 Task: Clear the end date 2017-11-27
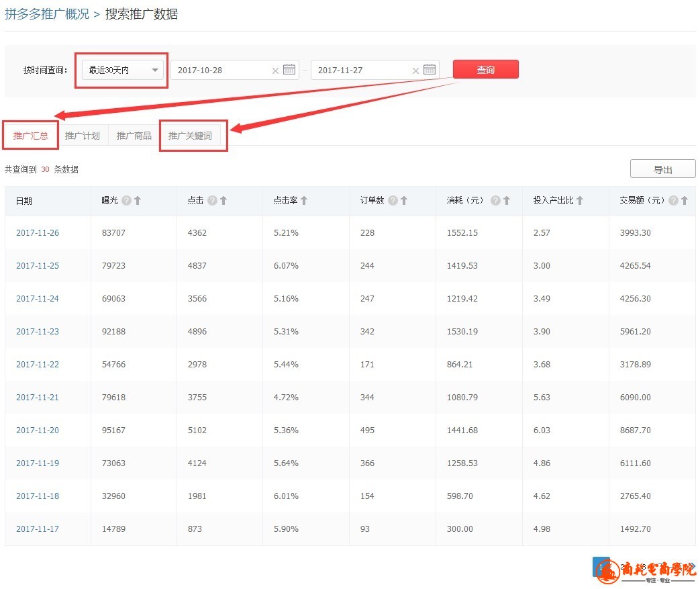pyautogui.click(x=415, y=71)
